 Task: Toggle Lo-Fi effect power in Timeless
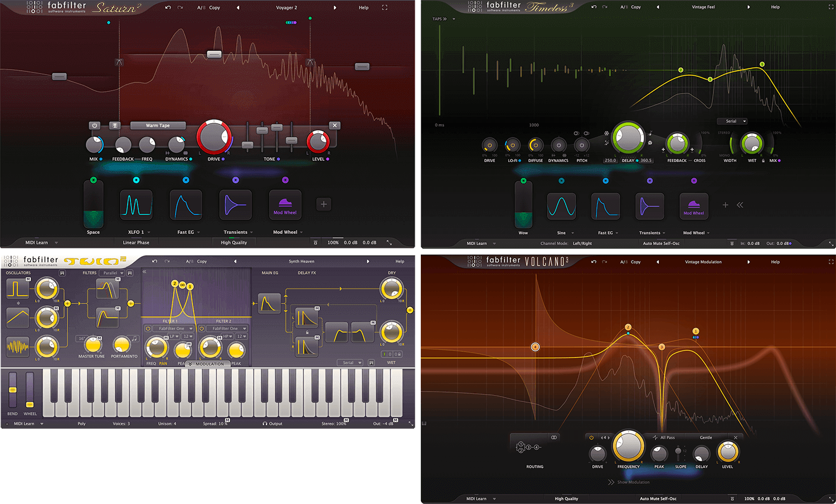point(513,145)
